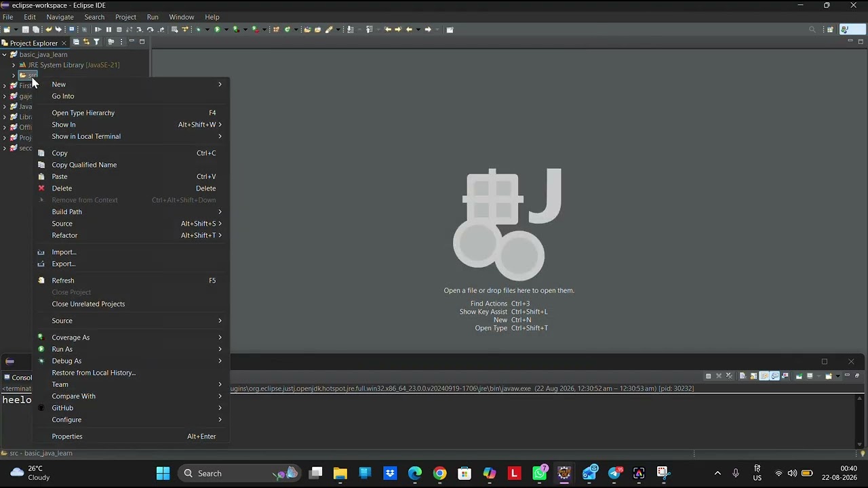Open Project Explorer View Menu (three dots)
This screenshot has height=488, width=868.
(121, 42)
